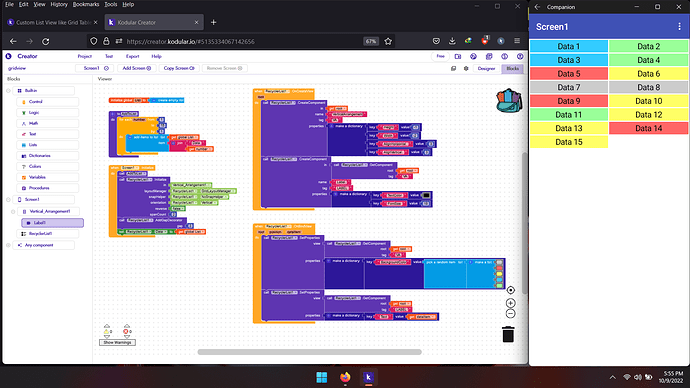Collapse the Screen1 component tree
Image resolution: width=690 pixels, height=388 pixels.
click(8, 199)
